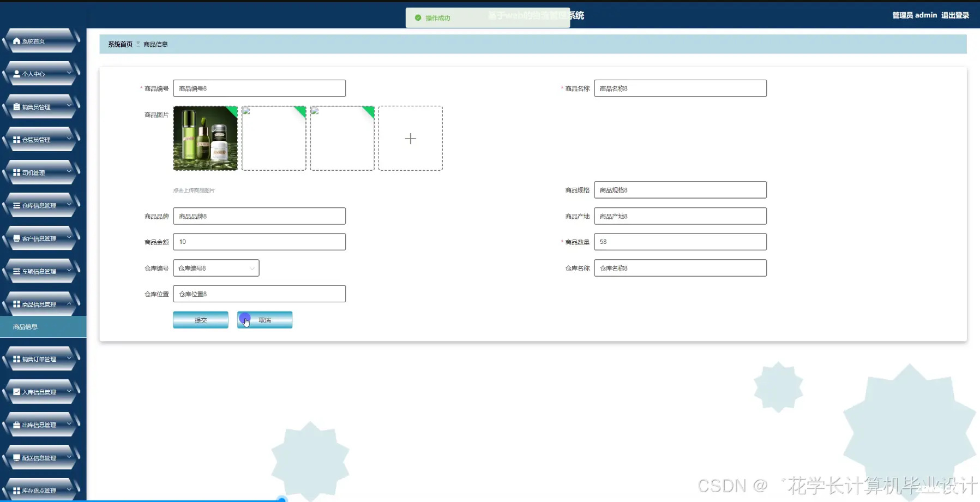Click the 取消 cancel button
Screen dimensions: 980x502
click(264, 320)
